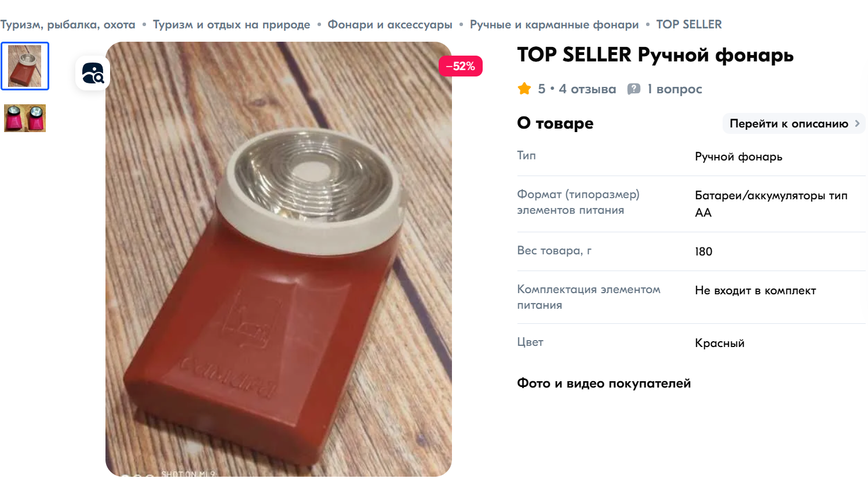The height and width of the screenshot is (504, 868).
Task: Click the question bubble icon
Action: 634,89
